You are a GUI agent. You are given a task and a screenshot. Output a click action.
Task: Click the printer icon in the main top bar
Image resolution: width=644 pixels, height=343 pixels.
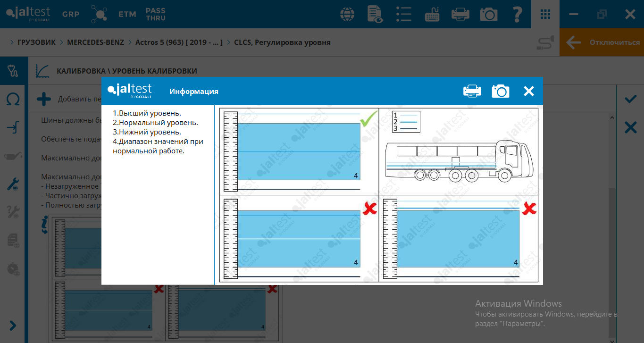click(460, 14)
